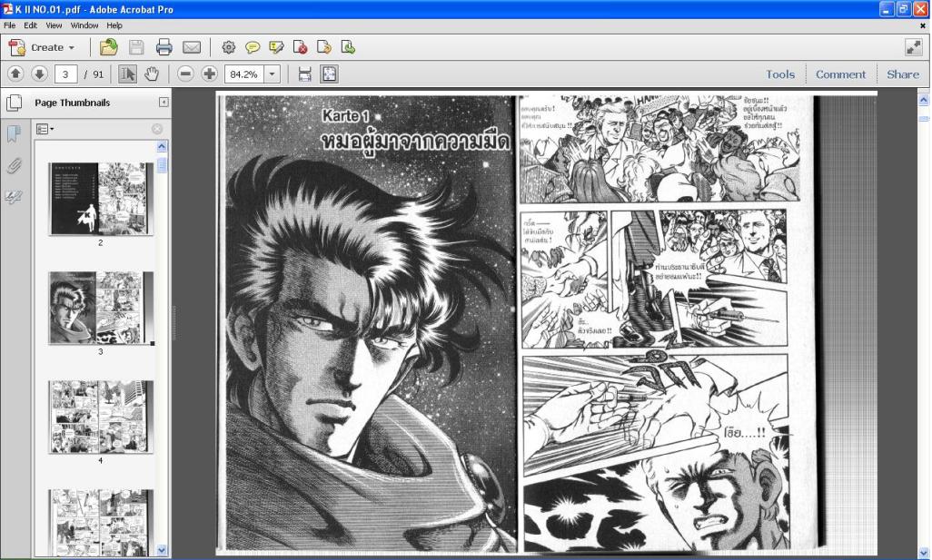Screen dimensions: 932x560
Task: Open the Attachments paperclip panel icon
Action: pyautogui.click(x=14, y=166)
